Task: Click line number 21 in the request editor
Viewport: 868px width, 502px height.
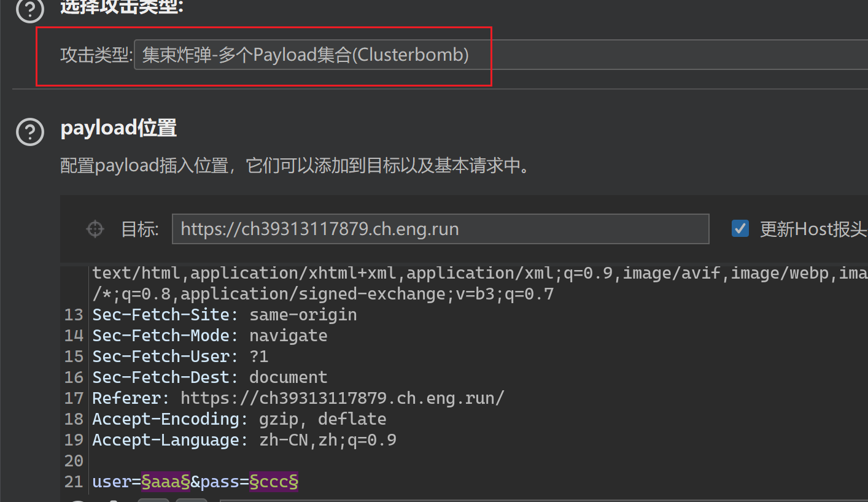Action: coord(74,482)
